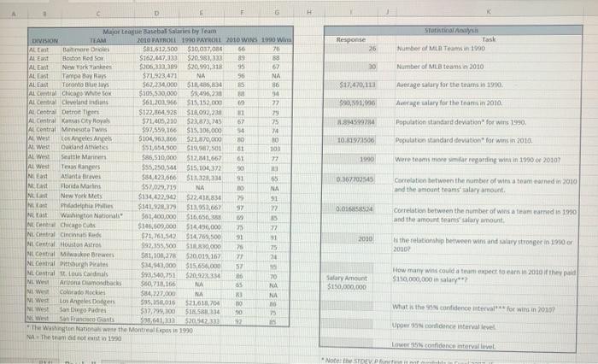598x364 pixels.
Task: Click the 'Statistical Analysis' title cell
Action: (452, 30)
